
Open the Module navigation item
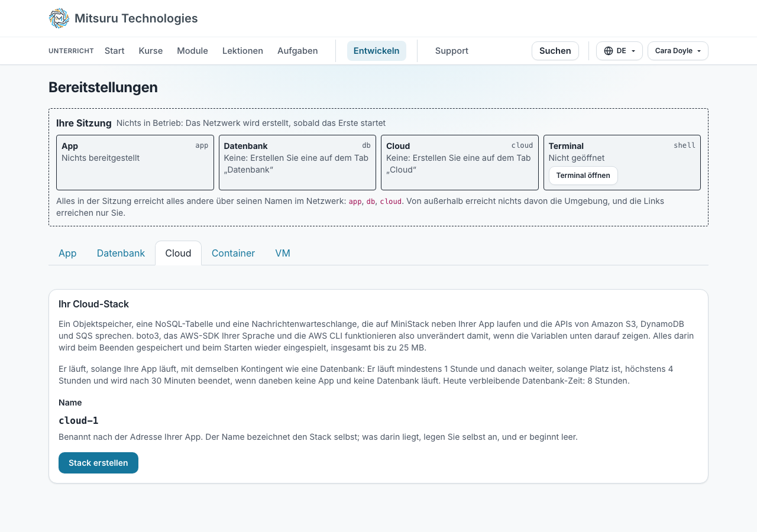192,51
